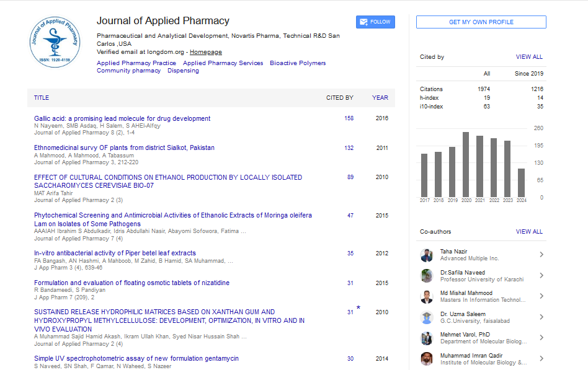Screen dimensions: 588x370
Task: Click the Bioactive Polymers topic tag
Action: click(x=298, y=63)
